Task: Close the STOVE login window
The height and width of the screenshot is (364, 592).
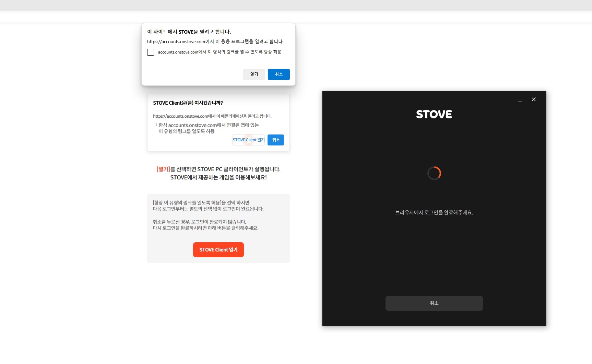Action: [x=534, y=99]
